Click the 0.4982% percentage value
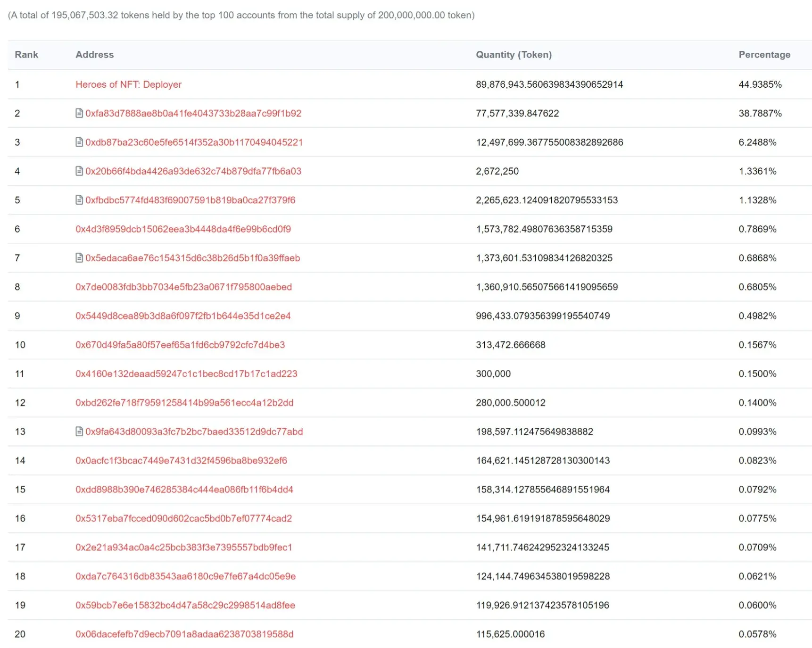 (757, 316)
